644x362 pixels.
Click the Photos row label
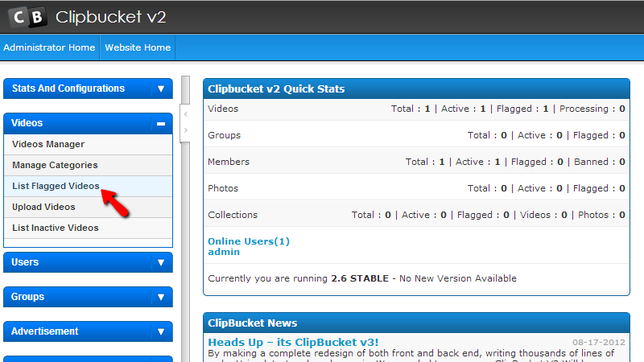point(223,188)
